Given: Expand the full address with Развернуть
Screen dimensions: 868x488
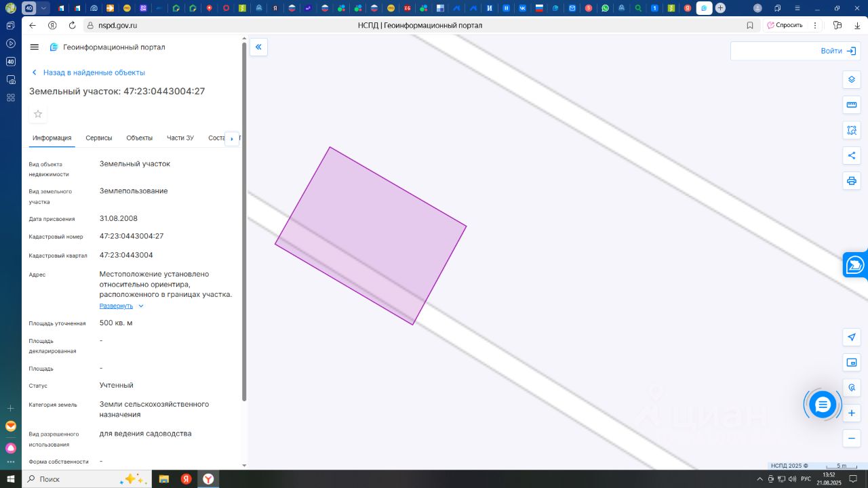Looking at the screenshot, I should point(121,306).
